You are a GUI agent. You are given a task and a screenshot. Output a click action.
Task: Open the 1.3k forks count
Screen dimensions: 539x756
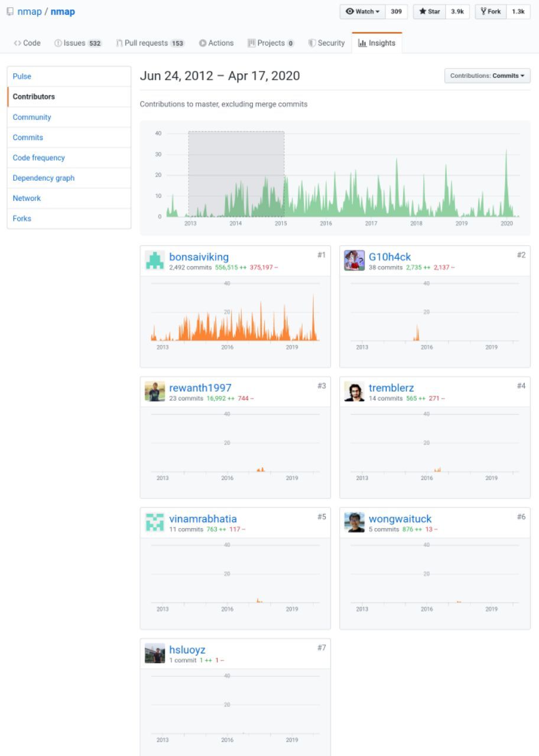click(x=518, y=12)
